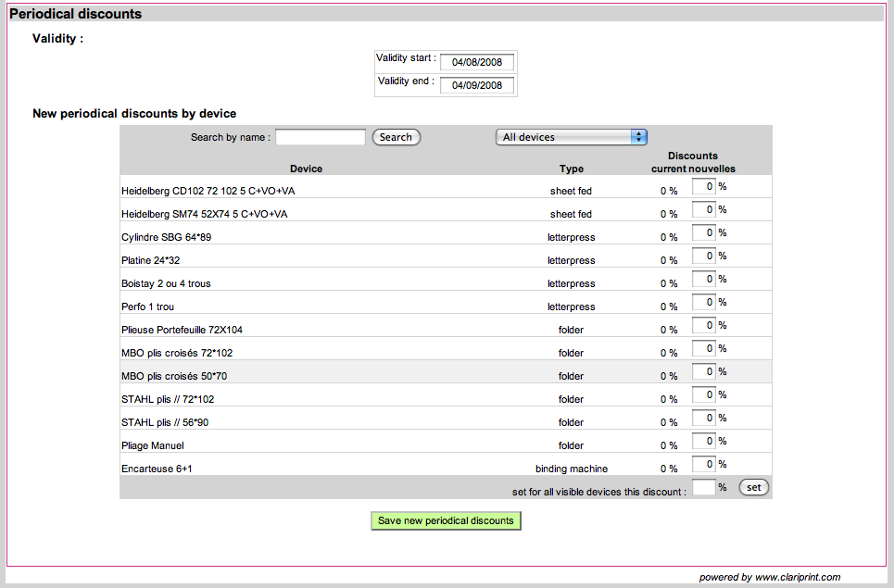
Task: Click the Search by name field
Action: coord(321,137)
